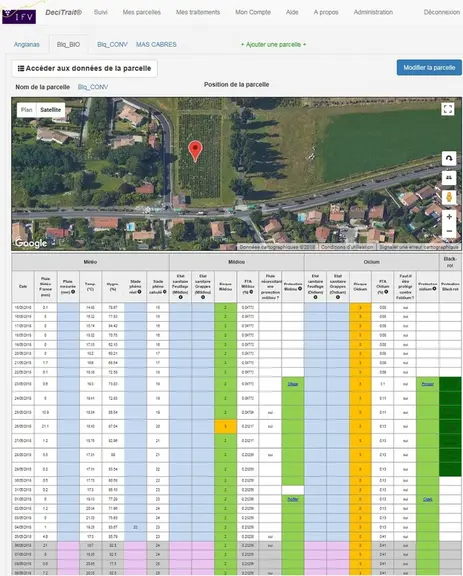
Task: Click Modifier la parcelle button
Action: click(429, 68)
